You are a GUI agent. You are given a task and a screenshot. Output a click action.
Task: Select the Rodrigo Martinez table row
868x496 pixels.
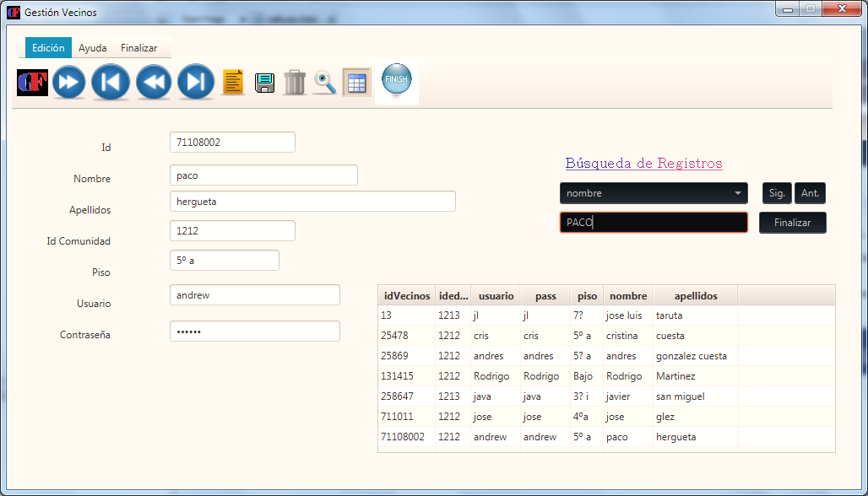point(557,376)
